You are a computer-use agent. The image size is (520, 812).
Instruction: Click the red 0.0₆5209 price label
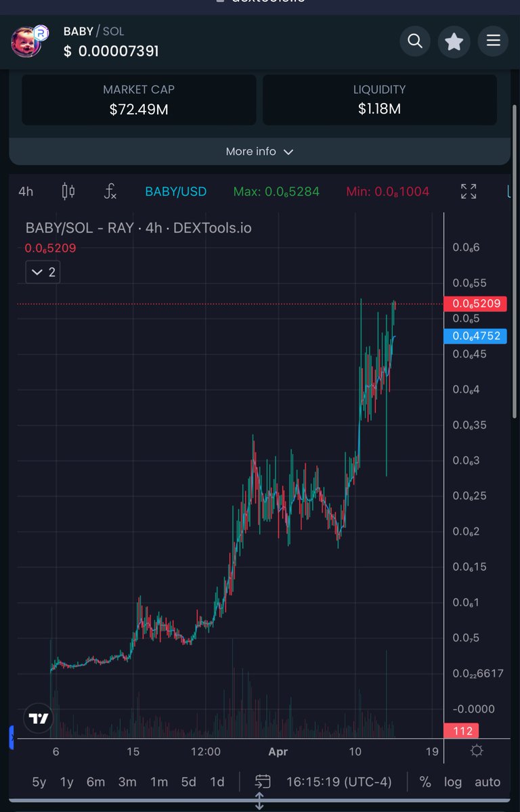click(x=475, y=303)
